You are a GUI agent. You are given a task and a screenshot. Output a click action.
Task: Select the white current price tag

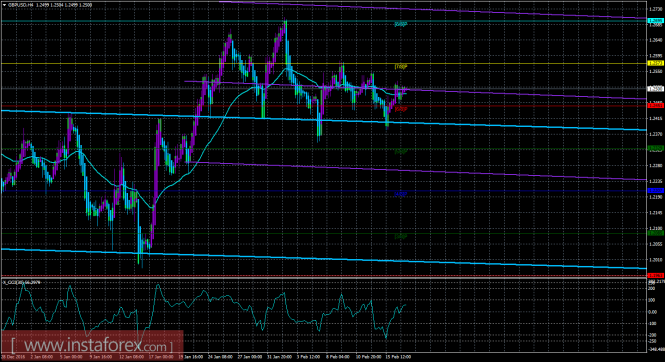pos(655,89)
